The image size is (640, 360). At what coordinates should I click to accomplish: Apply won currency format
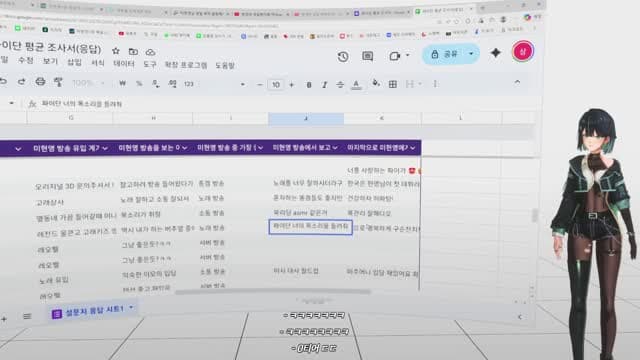tap(122, 83)
